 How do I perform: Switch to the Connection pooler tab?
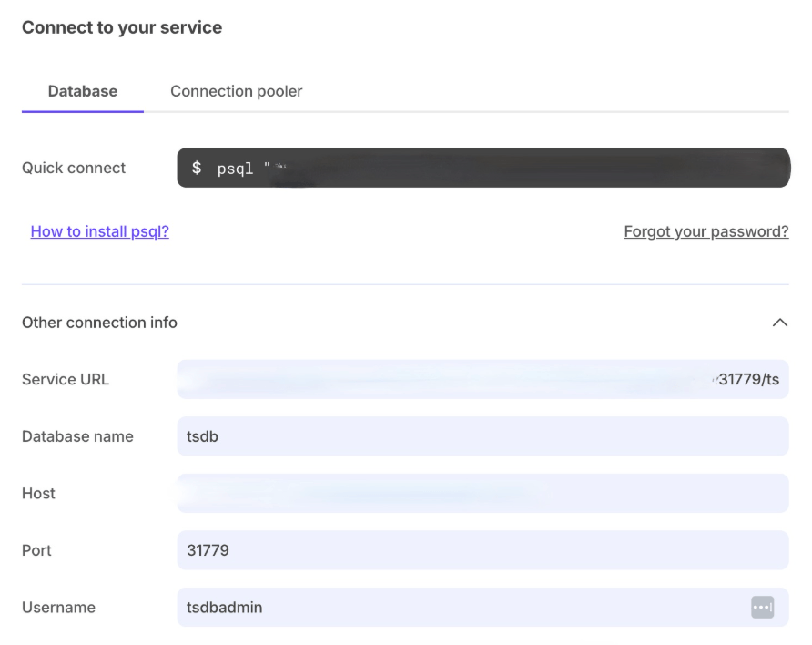[x=236, y=91]
